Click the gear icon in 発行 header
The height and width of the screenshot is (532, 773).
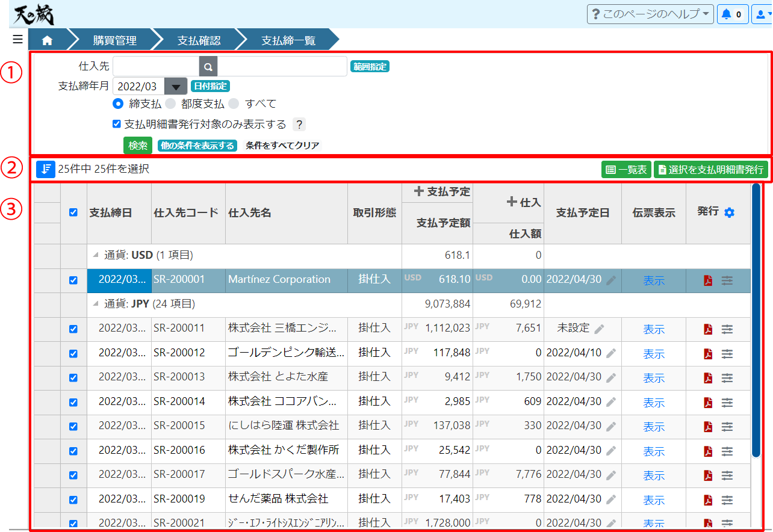coord(730,212)
